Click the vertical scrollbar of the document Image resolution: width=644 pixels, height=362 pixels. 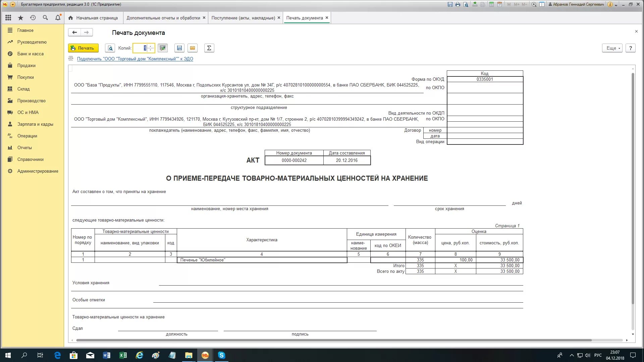point(633,188)
